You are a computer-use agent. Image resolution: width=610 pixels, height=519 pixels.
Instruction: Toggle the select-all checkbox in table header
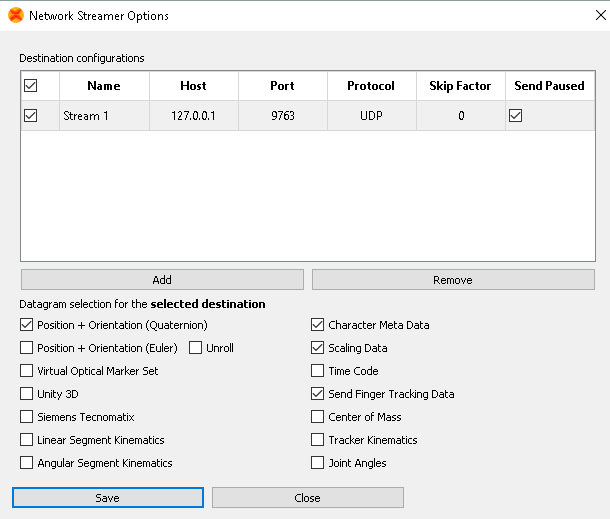[x=30, y=86]
